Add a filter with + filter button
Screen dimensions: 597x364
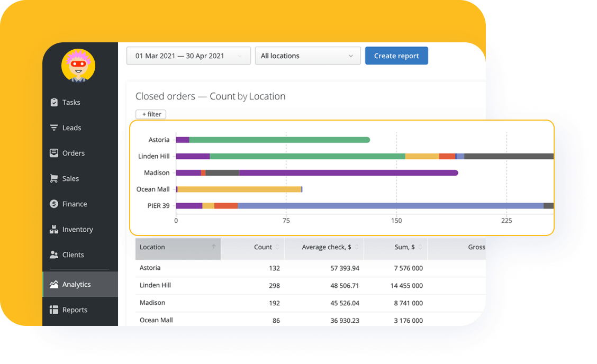point(151,114)
